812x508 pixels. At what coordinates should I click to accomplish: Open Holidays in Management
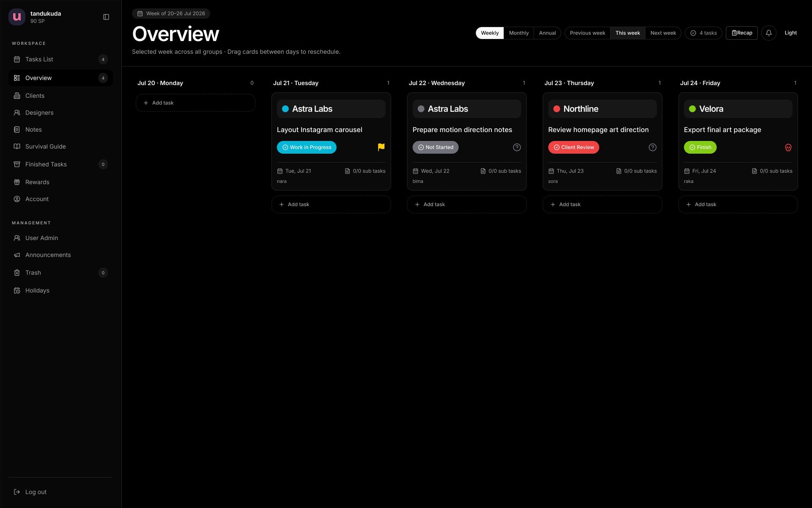pyautogui.click(x=60, y=290)
